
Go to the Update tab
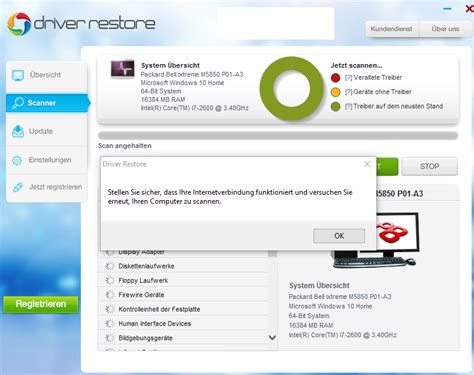click(47, 131)
